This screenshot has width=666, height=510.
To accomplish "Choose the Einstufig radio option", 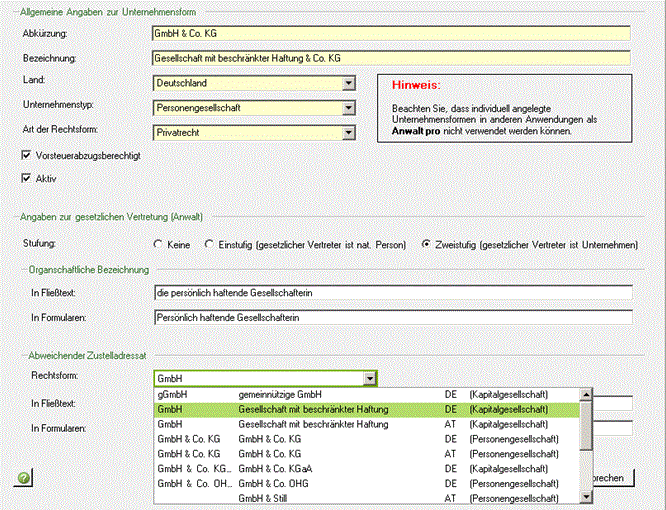I will [x=209, y=244].
